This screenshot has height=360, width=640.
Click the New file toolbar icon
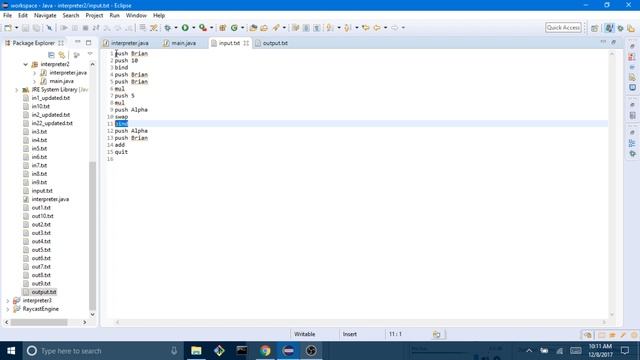point(8,28)
